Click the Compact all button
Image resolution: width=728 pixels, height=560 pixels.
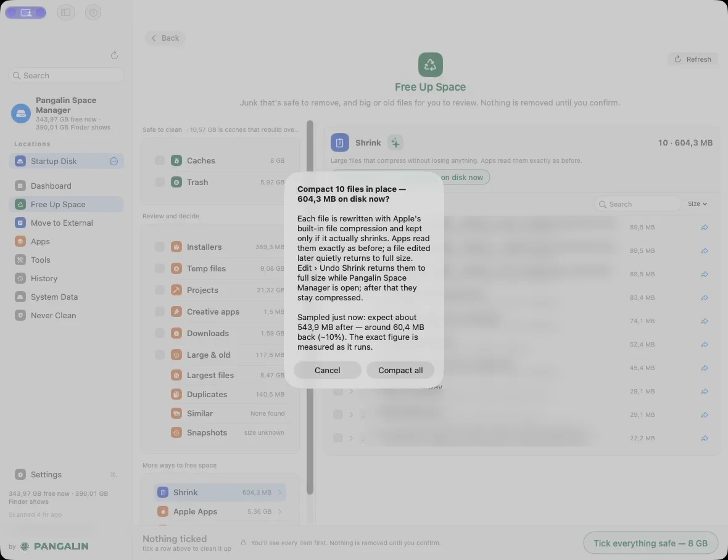(400, 370)
